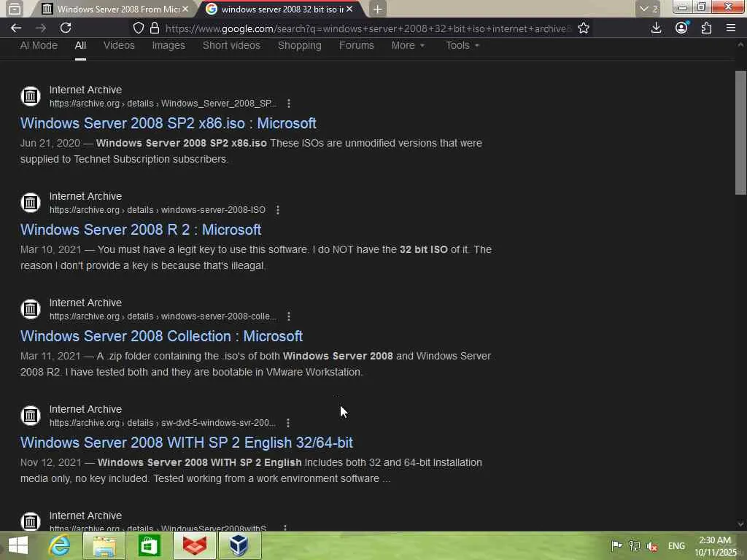
Task: Open the tracking protection shield icon
Action: click(138, 28)
